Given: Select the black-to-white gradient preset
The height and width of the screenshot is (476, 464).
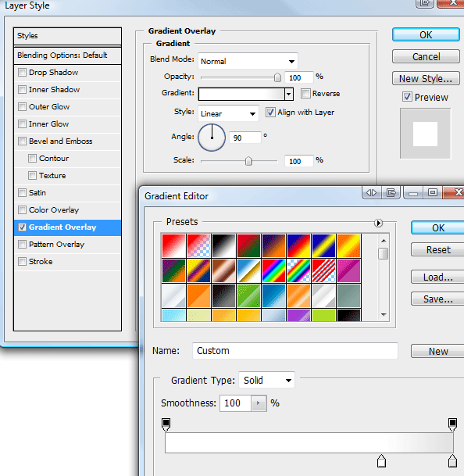Looking at the screenshot, I should coord(223,245).
